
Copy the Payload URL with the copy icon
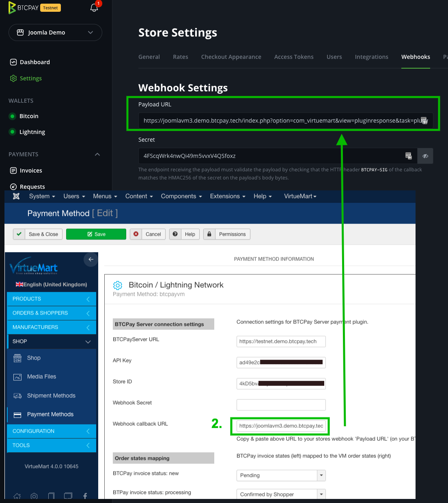pos(424,120)
